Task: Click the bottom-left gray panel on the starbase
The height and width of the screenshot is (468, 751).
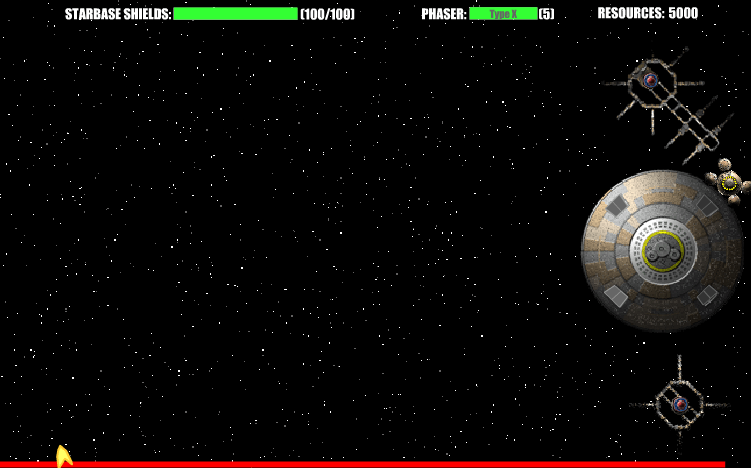Action: click(616, 296)
